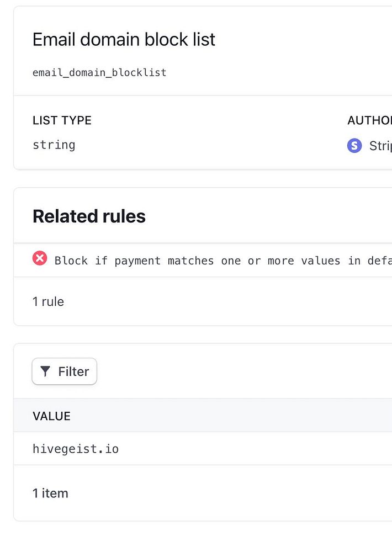Click the funnel icon in the Filter button
This screenshot has width=392, height=552.
(x=45, y=371)
